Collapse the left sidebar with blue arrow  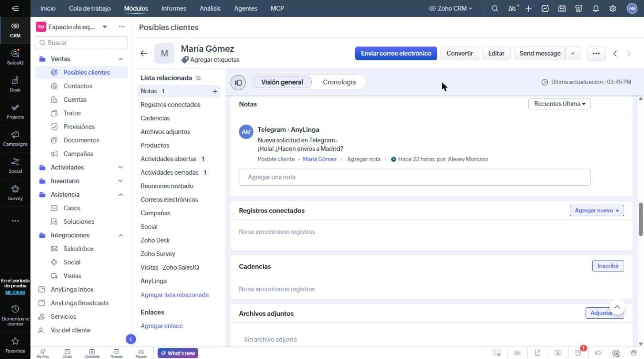(x=131, y=339)
